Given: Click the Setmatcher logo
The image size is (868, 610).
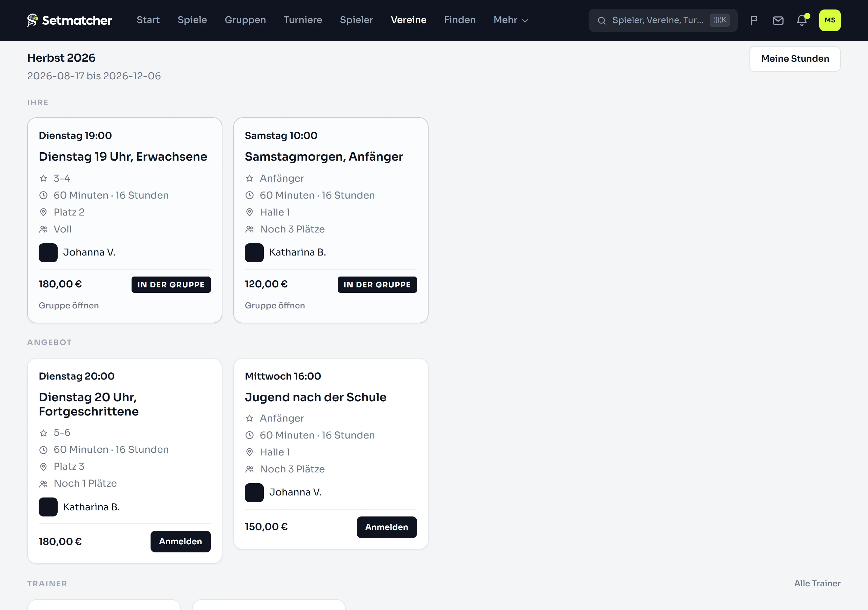Looking at the screenshot, I should pyautogui.click(x=69, y=20).
